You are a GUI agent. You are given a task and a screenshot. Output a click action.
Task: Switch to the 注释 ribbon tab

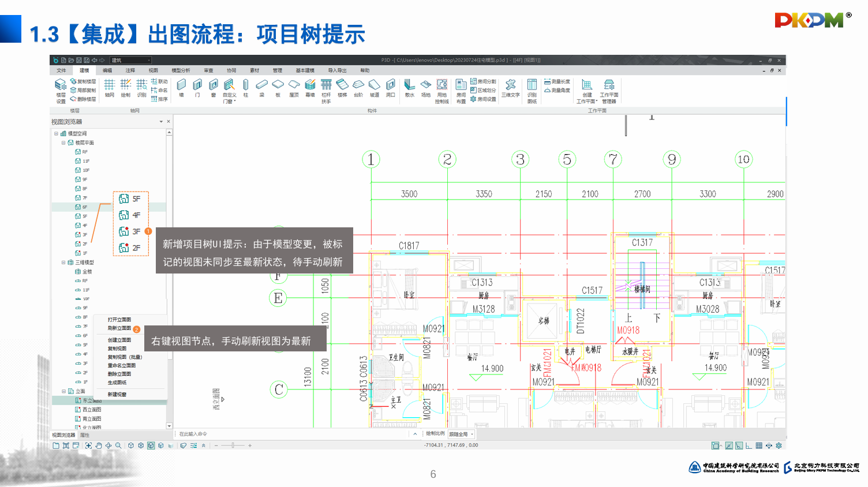tap(130, 70)
